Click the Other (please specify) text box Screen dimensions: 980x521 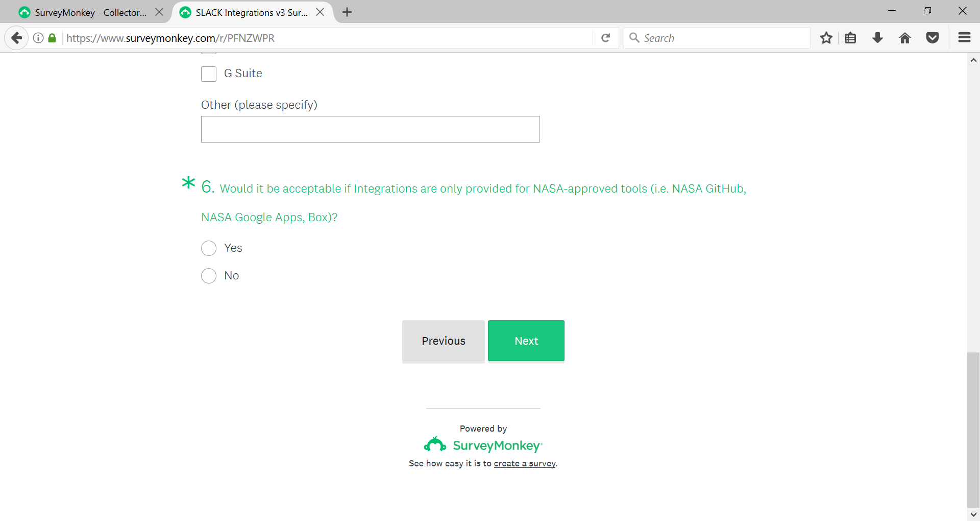tap(370, 129)
